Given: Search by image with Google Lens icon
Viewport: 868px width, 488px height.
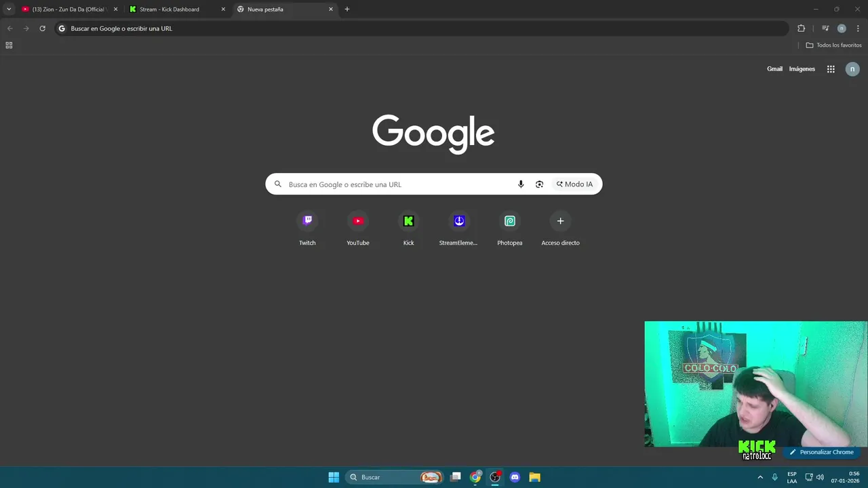Looking at the screenshot, I should 539,184.
